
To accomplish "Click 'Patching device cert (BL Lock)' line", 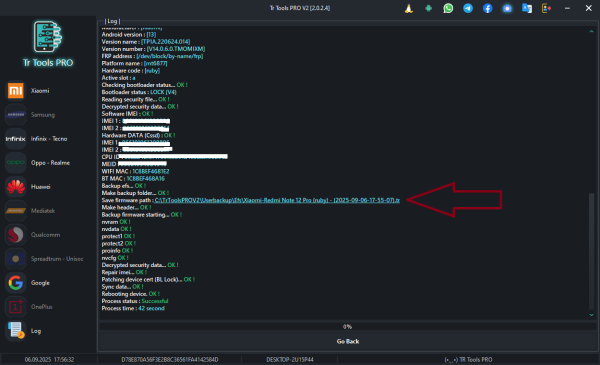I will click(x=148, y=280).
